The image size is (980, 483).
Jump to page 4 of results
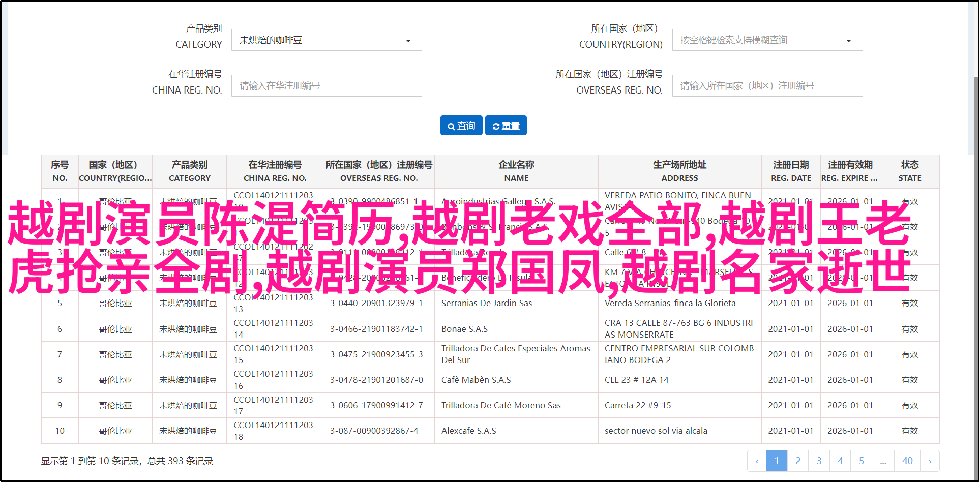[840, 461]
